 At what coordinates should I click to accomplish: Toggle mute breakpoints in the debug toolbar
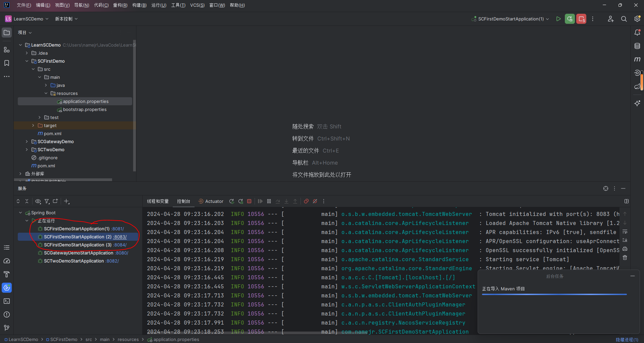point(315,201)
